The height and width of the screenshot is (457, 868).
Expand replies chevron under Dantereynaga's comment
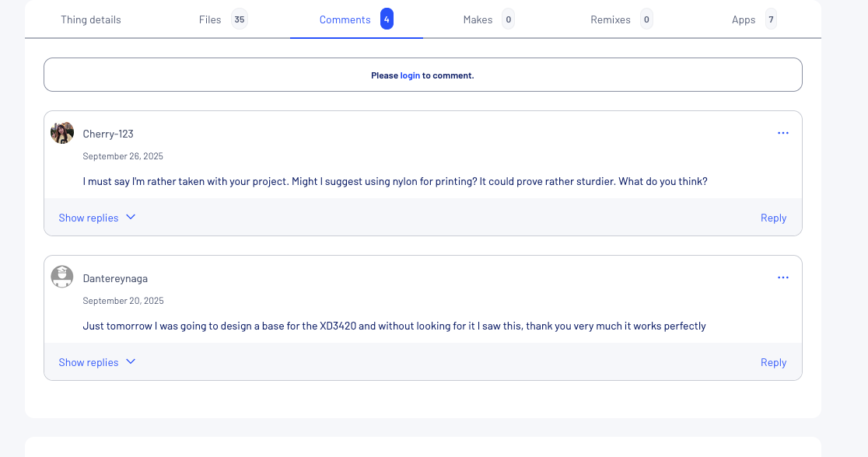point(131,362)
